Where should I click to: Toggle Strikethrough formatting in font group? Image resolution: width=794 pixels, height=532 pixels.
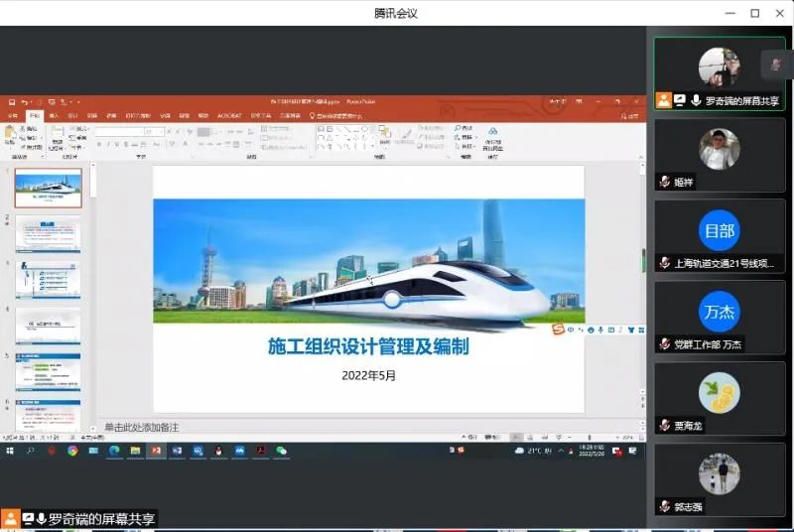135,145
